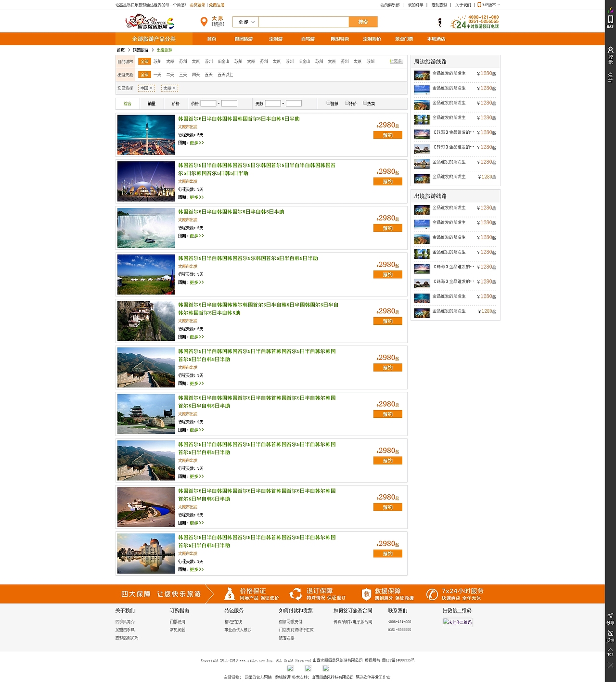Click 微信网银支付 footer link
Image resolution: width=616 pixels, height=682 pixels.
click(x=291, y=622)
